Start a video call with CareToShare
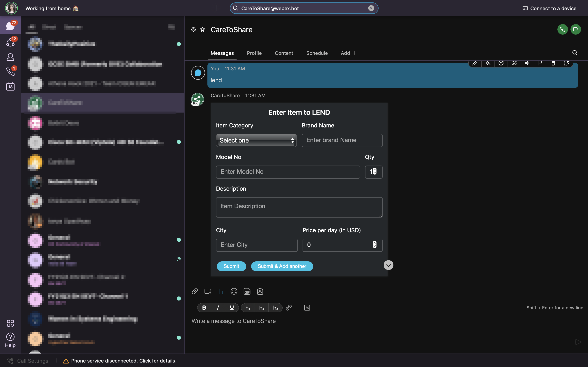 click(x=575, y=29)
